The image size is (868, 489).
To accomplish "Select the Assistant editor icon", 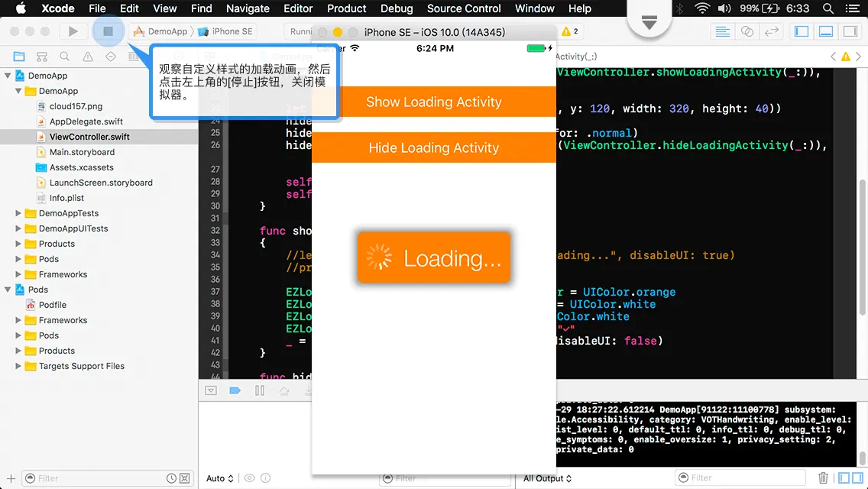I will 747,31.
